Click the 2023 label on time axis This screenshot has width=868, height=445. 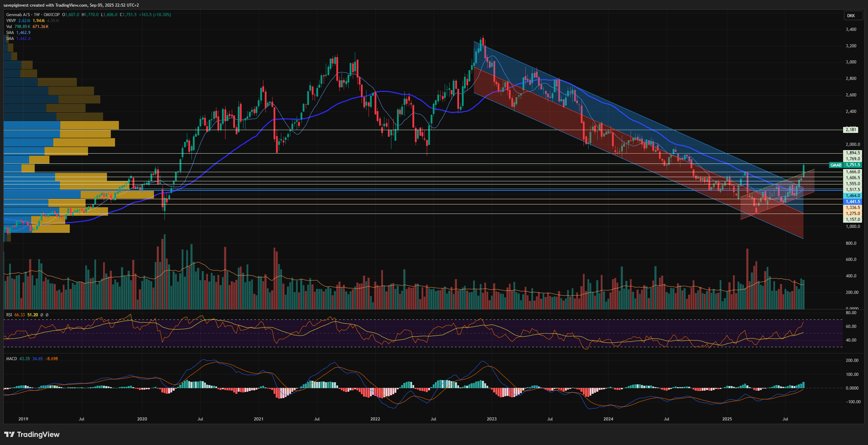point(491,419)
